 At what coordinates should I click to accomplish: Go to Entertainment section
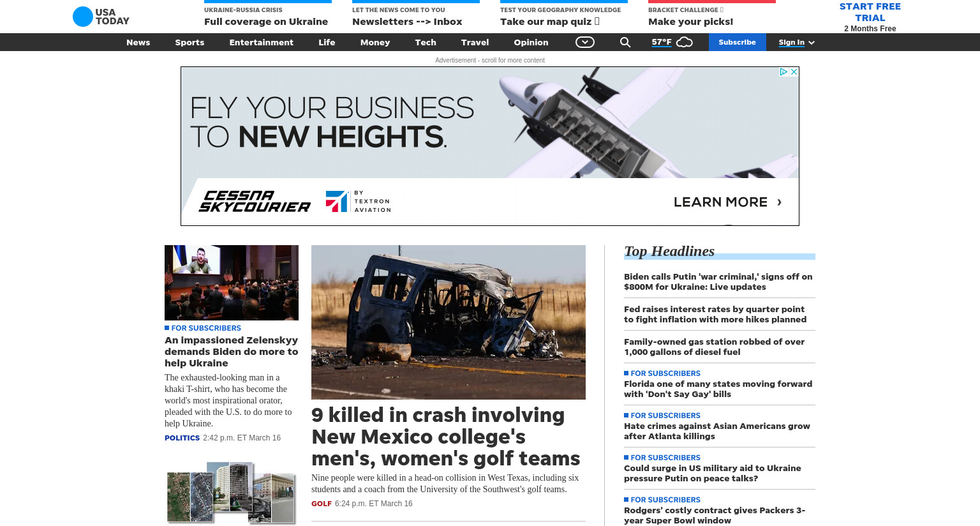point(262,42)
